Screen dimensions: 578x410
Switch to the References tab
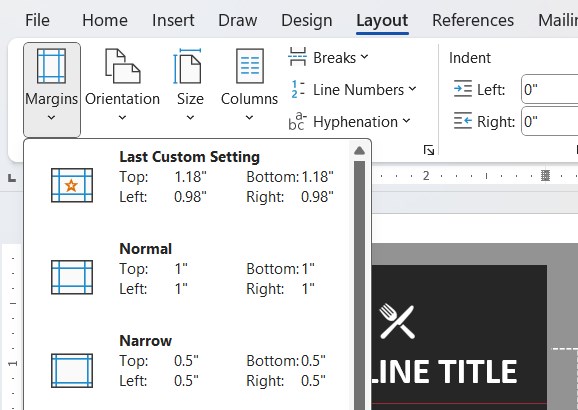(473, 20)
